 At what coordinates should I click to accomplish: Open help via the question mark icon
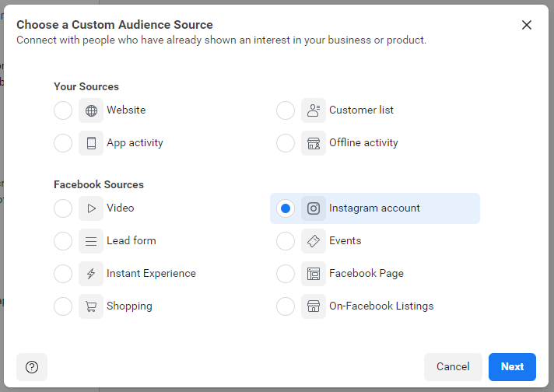(32, 367)
